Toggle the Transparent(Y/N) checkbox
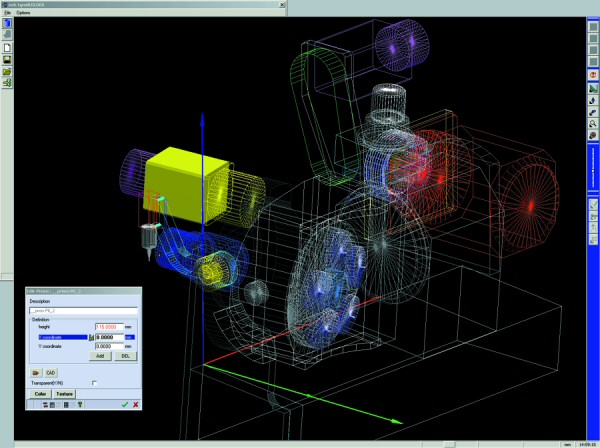600x448 pixels. [94, 383]
